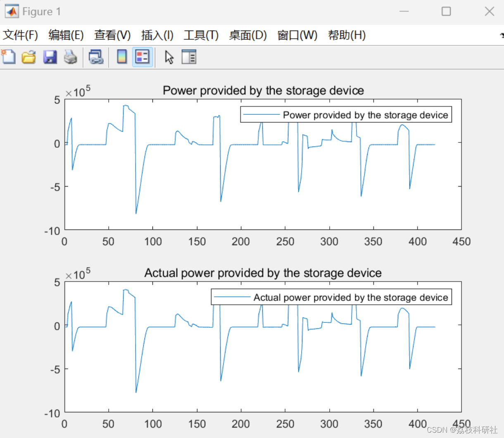Click the top plot y-axis tick label -10
The image size is (504, 438).
click(52, 231)
